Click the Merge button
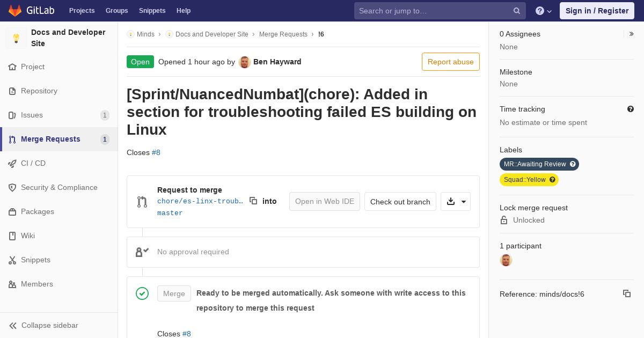 click(174, 293)
